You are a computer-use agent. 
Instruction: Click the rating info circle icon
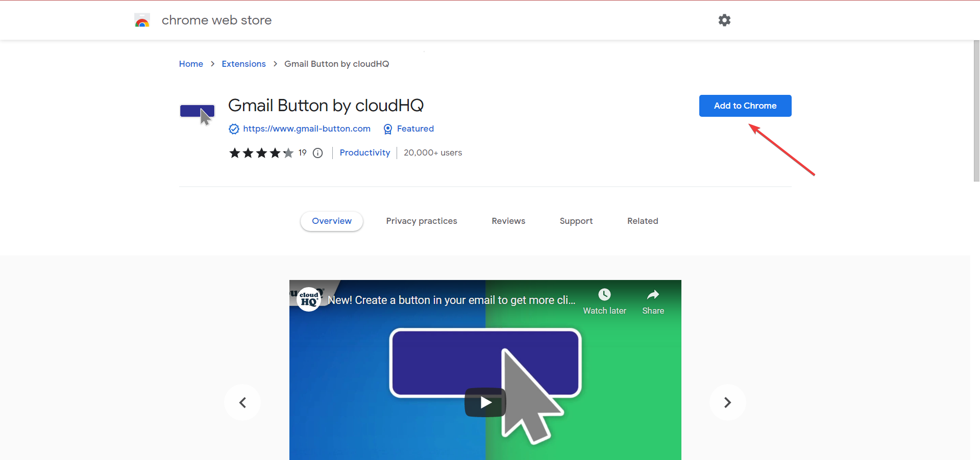[317, 153]
